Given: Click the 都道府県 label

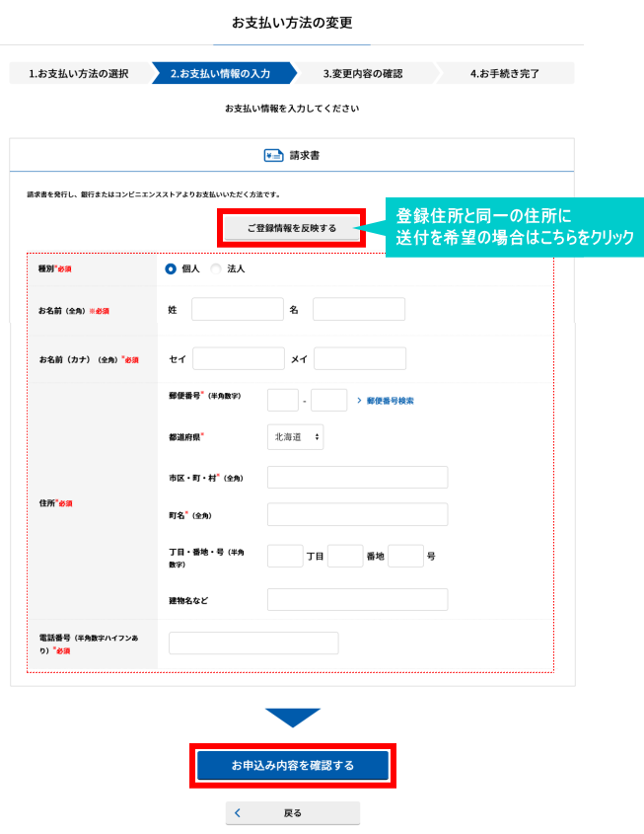Looking at the screenshot, I should pyautogui.click(x=186, y=437).
